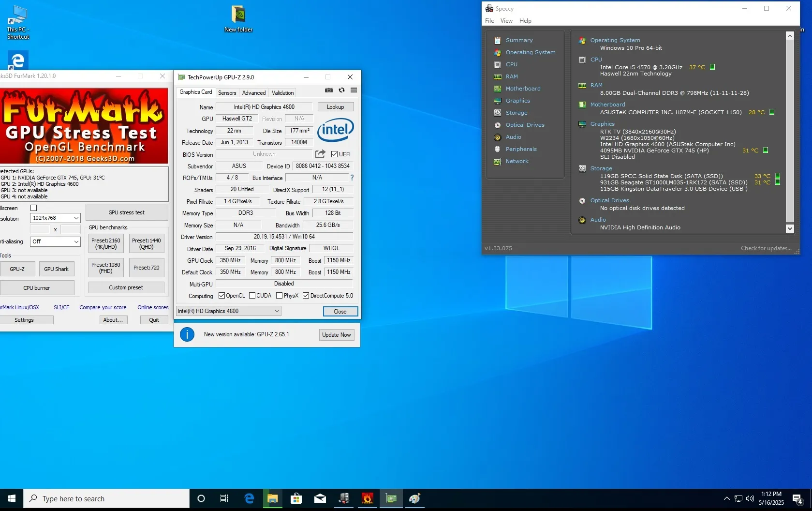Image resolution: width=812 pixels, height=511 pixels.
Task: Click the Online scores link
Action: coord(153,307)
